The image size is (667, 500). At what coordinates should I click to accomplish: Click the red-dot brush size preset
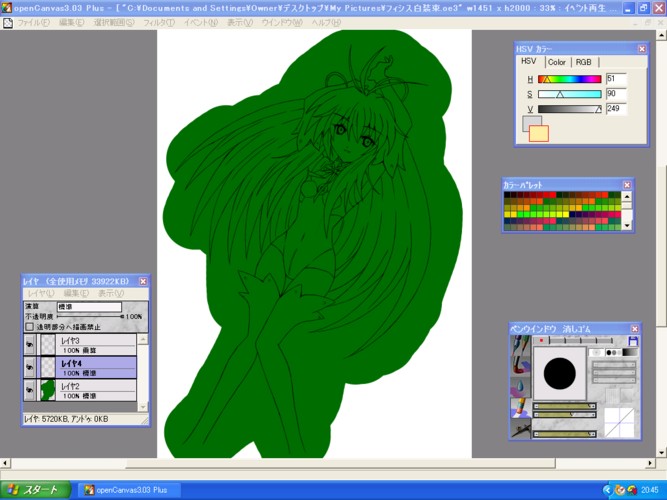click(541, 340)
